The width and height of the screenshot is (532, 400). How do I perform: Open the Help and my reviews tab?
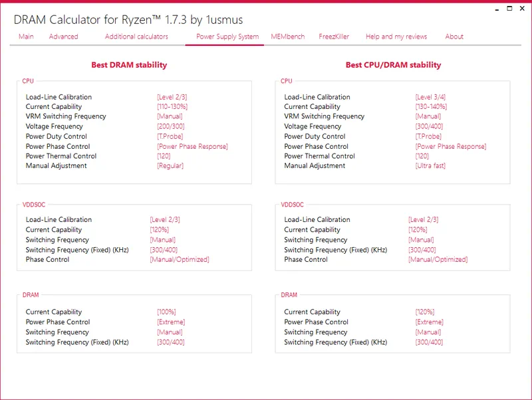(x=396, y=37)
